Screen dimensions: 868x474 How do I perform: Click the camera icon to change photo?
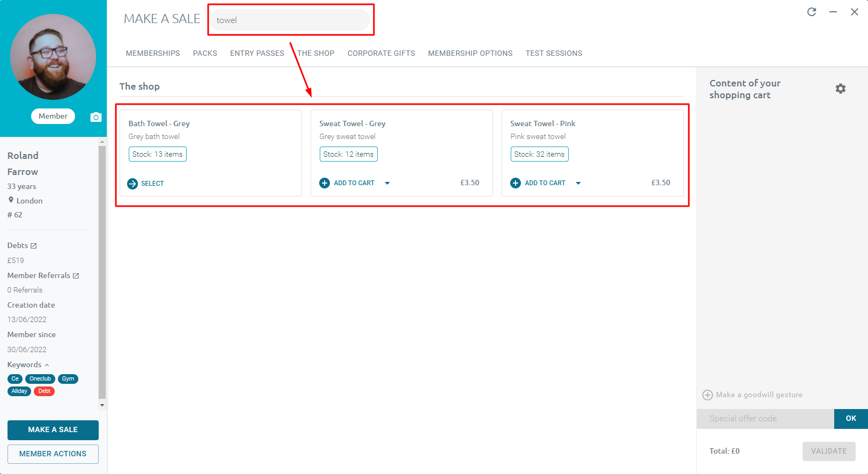click(x=96, y=117)
